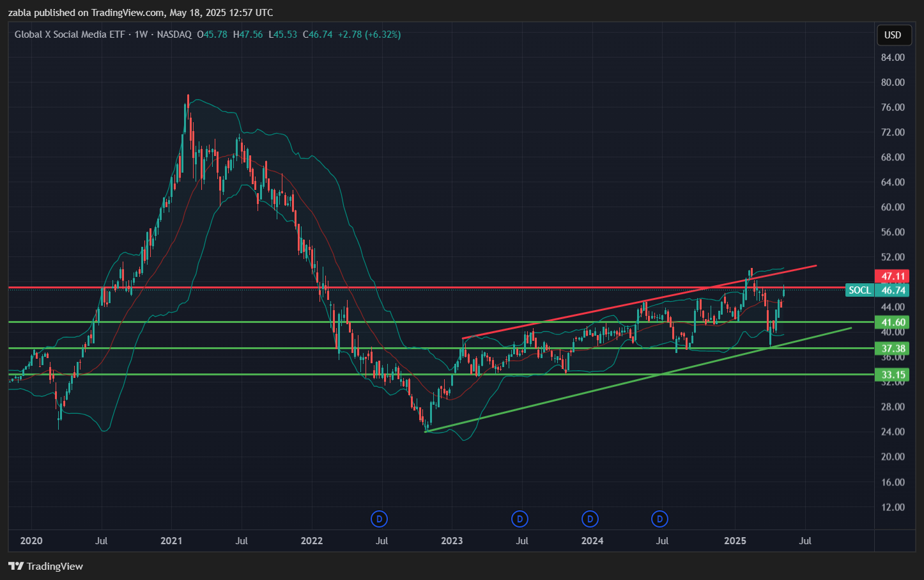Click the red 47.11 price level label

click(x=893, y=276)
